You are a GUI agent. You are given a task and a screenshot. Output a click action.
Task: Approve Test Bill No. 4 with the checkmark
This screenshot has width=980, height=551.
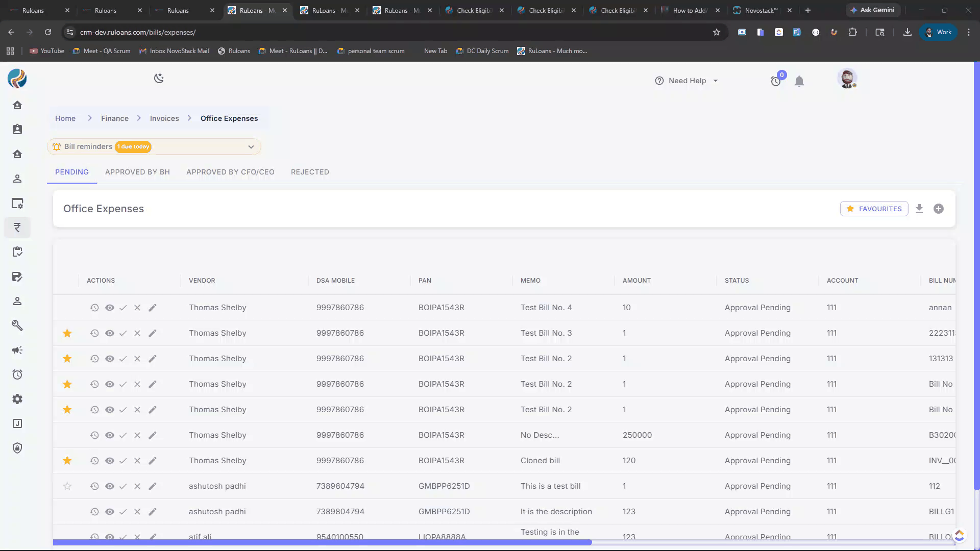pos(123,308)
